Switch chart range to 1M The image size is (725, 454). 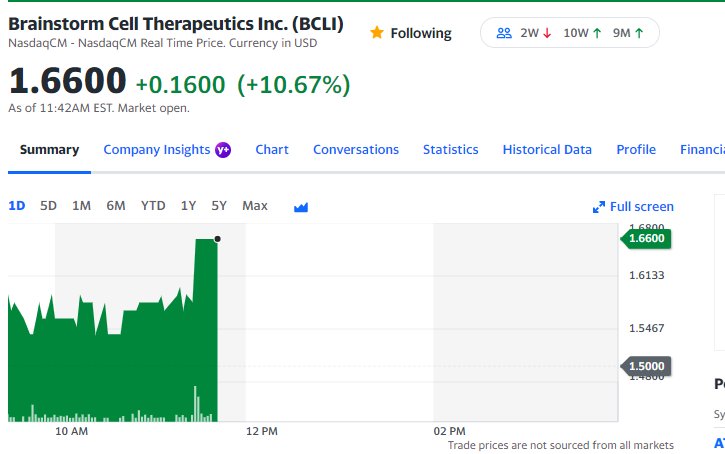pyautogui.click(x=81, y=206)
